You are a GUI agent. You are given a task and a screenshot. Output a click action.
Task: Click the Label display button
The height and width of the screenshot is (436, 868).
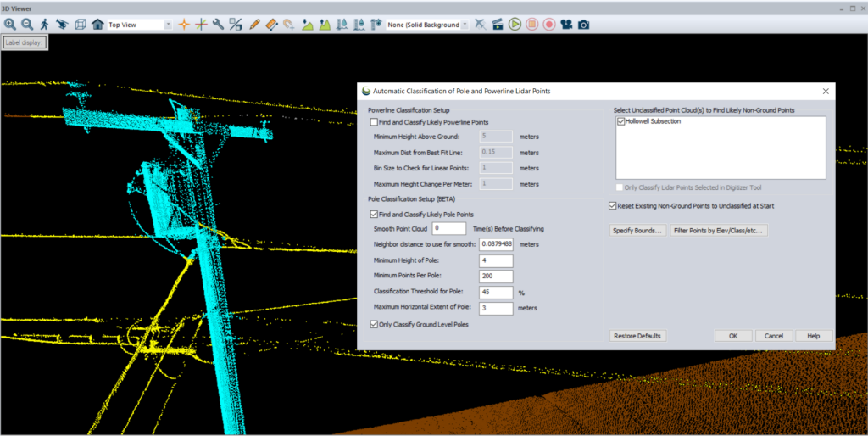point(25,42)
